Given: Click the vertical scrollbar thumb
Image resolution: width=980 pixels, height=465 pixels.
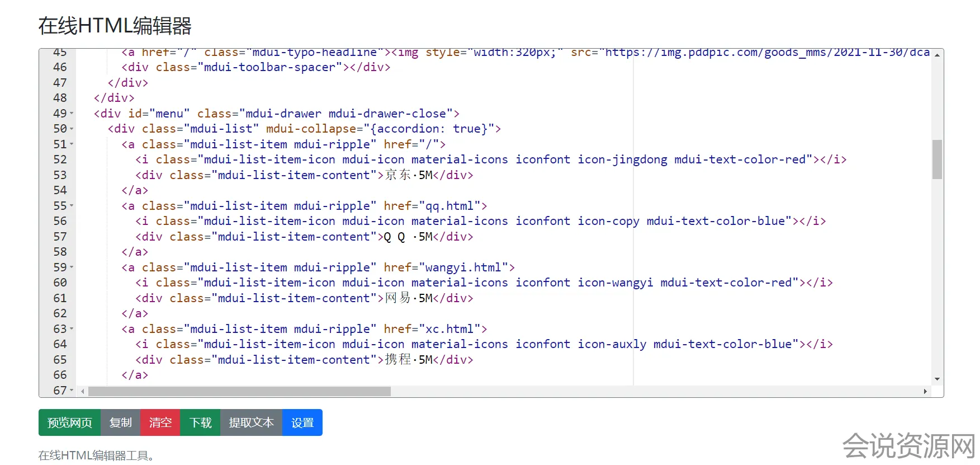Looking at the screenshot, I should point(937,159).
